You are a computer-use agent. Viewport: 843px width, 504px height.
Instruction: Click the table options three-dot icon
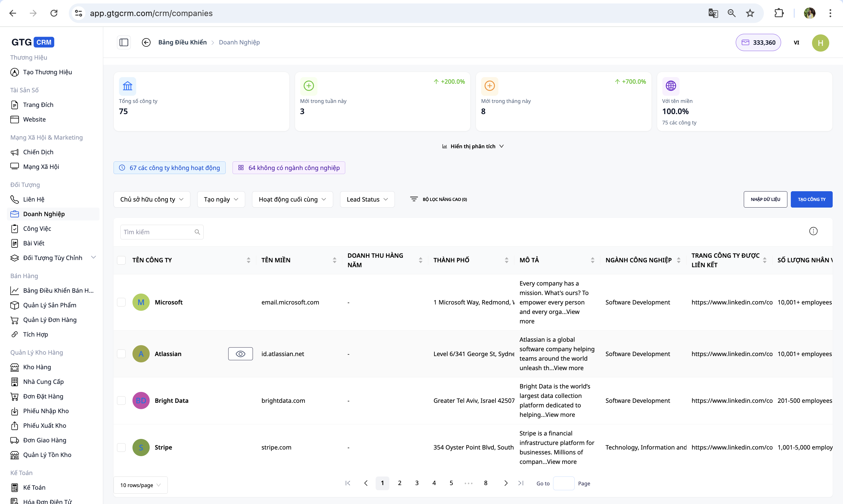pos(813,231)
